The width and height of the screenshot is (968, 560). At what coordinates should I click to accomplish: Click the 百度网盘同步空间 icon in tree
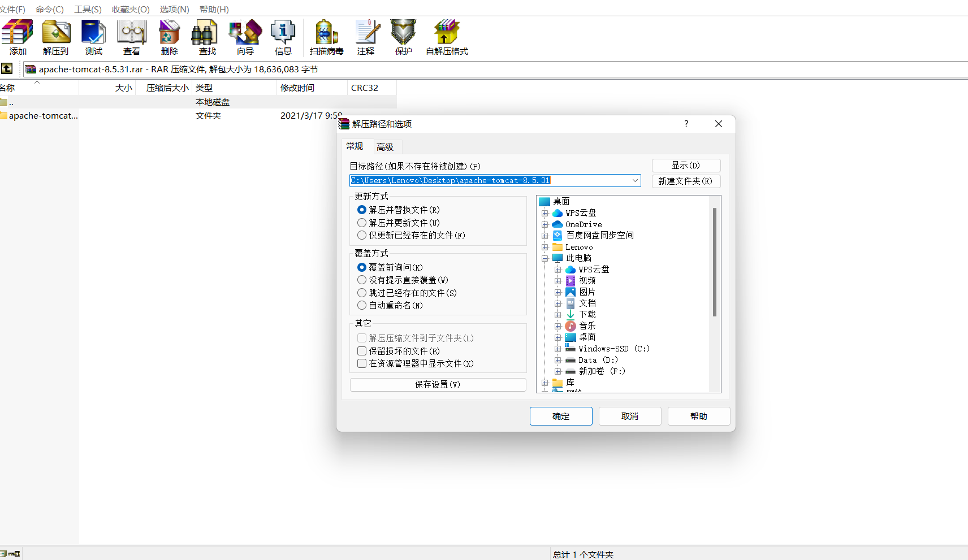click(x=558, y=235)
